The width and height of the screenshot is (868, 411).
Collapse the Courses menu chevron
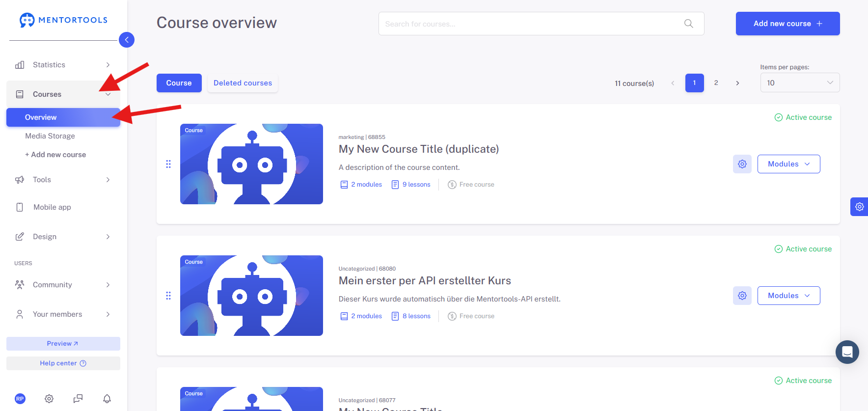[x=108, y=94]
